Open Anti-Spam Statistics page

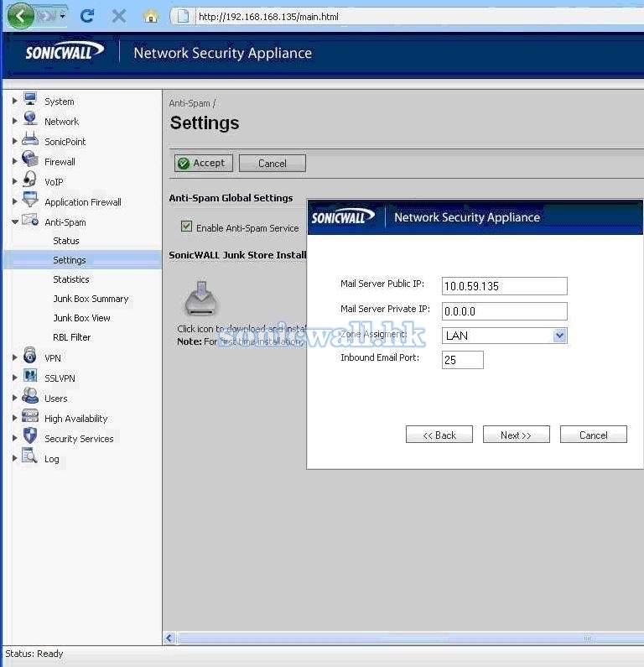[71, 279]
